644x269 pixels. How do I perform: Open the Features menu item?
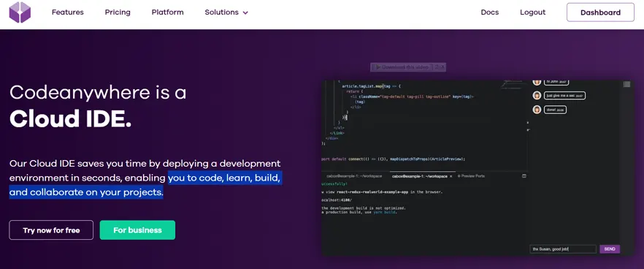[x=68, y=12]
